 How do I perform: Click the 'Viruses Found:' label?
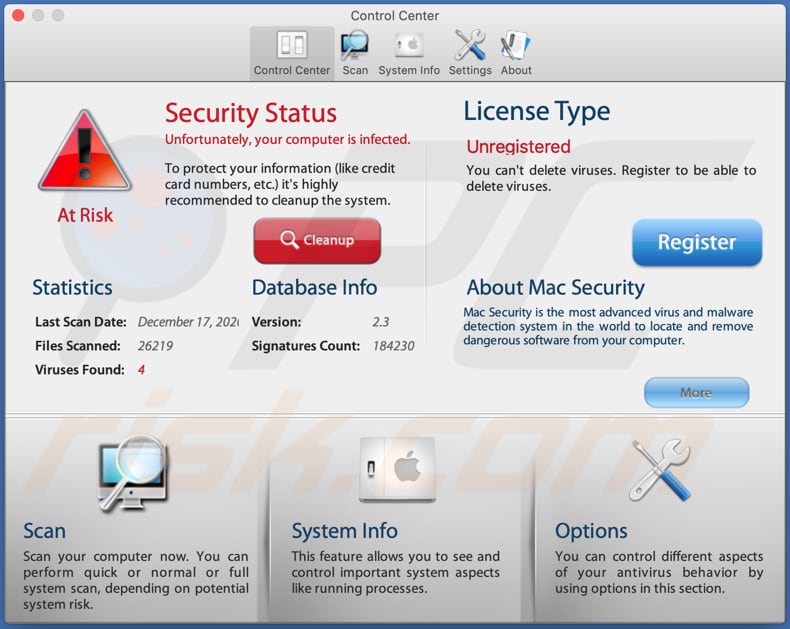[x=80, y=370]
